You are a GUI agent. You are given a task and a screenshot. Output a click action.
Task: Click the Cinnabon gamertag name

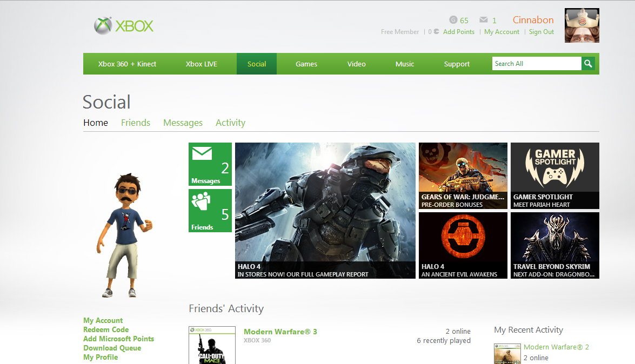point(533,20)
